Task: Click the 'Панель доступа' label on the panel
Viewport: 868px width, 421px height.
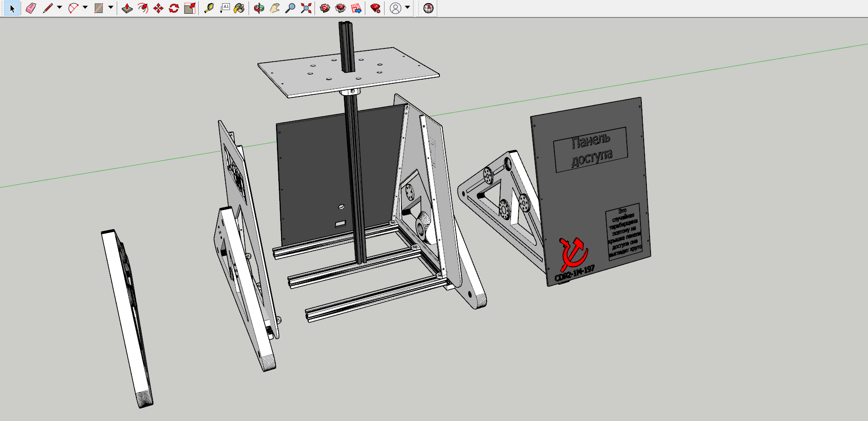Action: (x=591, y=149)
